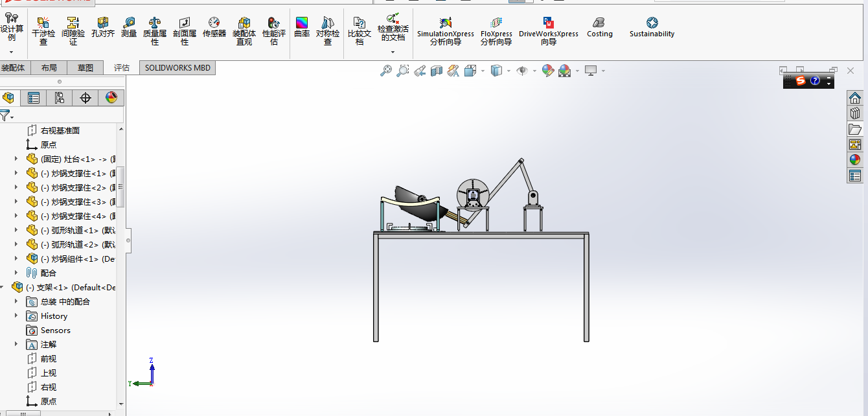This screenshot has height=416, width=868.
Task: Open the Costing tool
Action: tap(600, 27)
